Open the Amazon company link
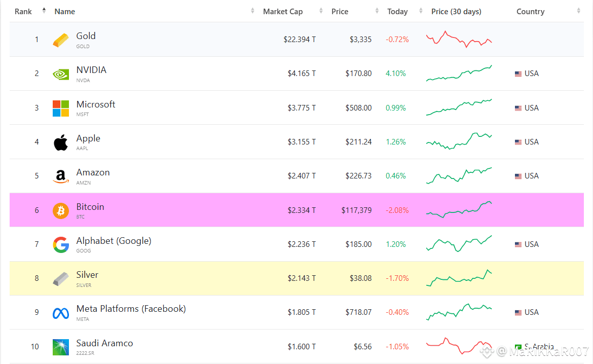593x364 pixels. point(93,172)
